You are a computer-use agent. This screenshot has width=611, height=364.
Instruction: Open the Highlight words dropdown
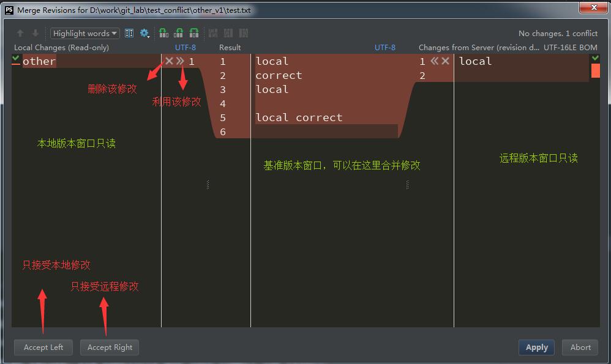(x=84, y=34)
